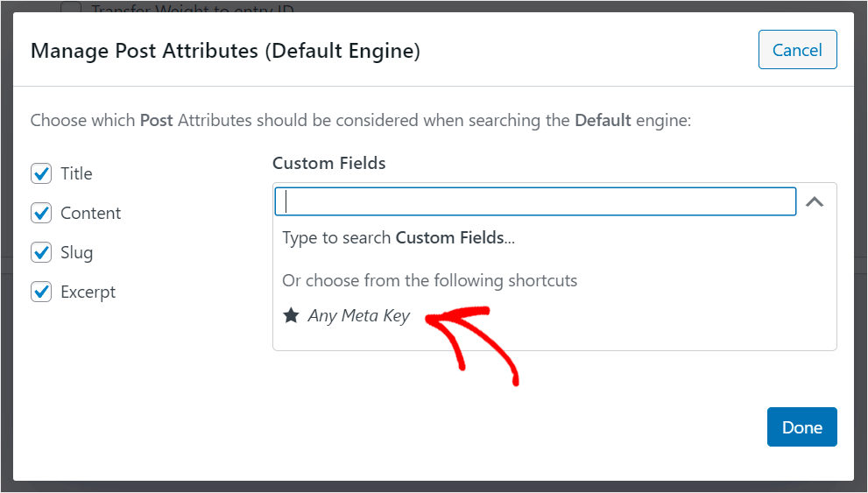Confirm with the Done button
Image resolution: width=868 pixels, height=493 pixels.
(801, 427)
